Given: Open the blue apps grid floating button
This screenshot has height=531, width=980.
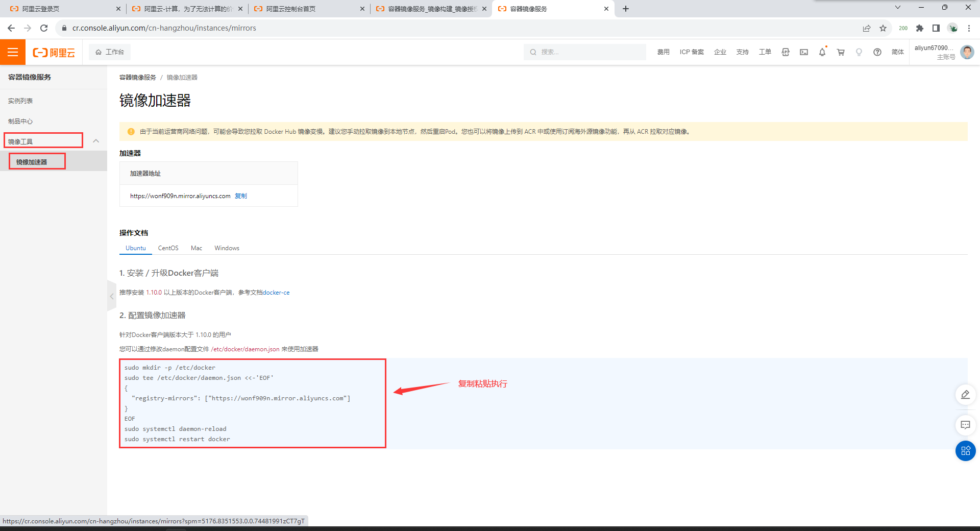Looking at the screenshot, I should pos(965,451).
